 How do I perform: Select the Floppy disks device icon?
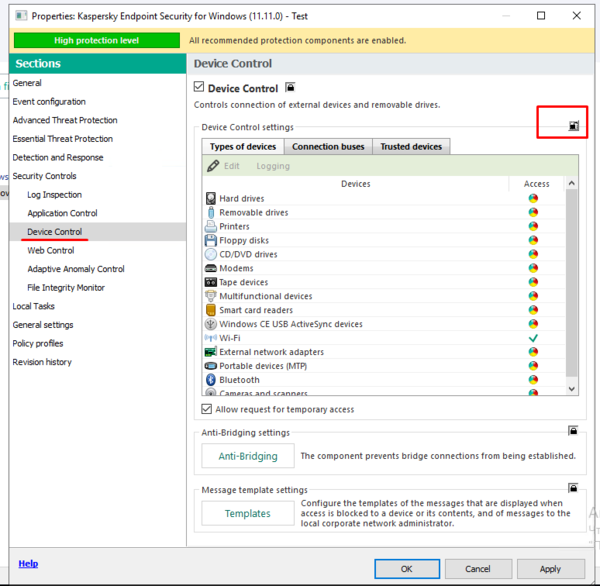coord(211,240)
